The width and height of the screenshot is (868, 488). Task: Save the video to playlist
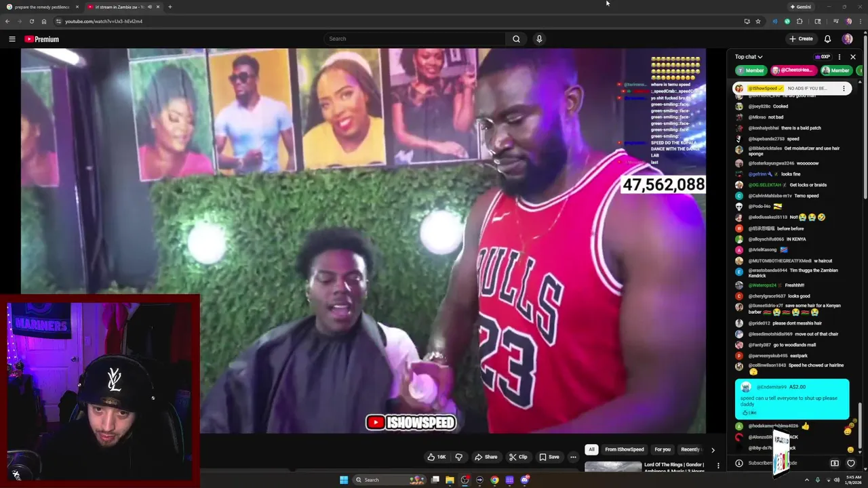(549, 457)
